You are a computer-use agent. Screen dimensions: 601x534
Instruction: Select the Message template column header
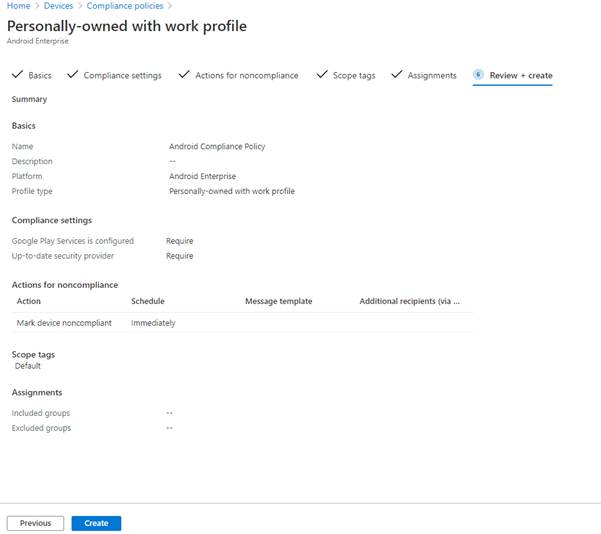(x=278, y=301)
